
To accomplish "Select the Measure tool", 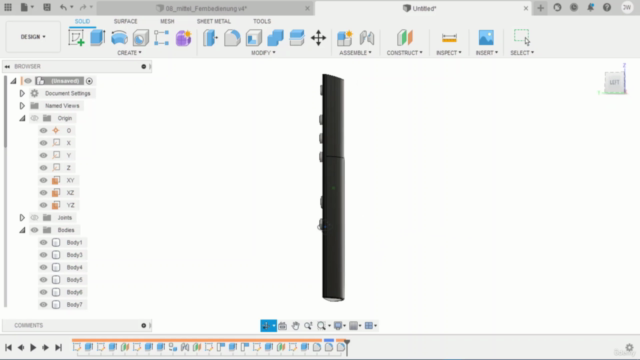I will [x=449, y=38].
